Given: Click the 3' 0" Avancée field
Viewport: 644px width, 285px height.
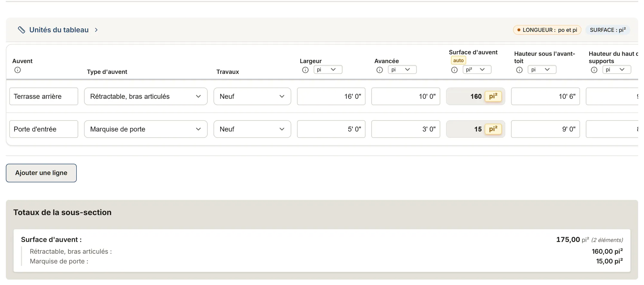Looking at the screenshot, I should click(x=406, y=129).
